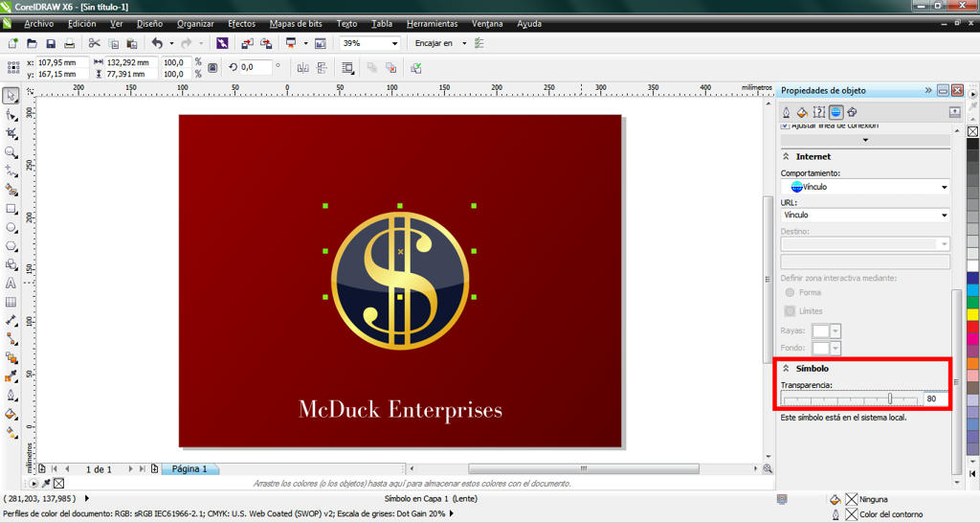
Task: Click the width field 132,292 mm
Action: click(x=130, y=62)
